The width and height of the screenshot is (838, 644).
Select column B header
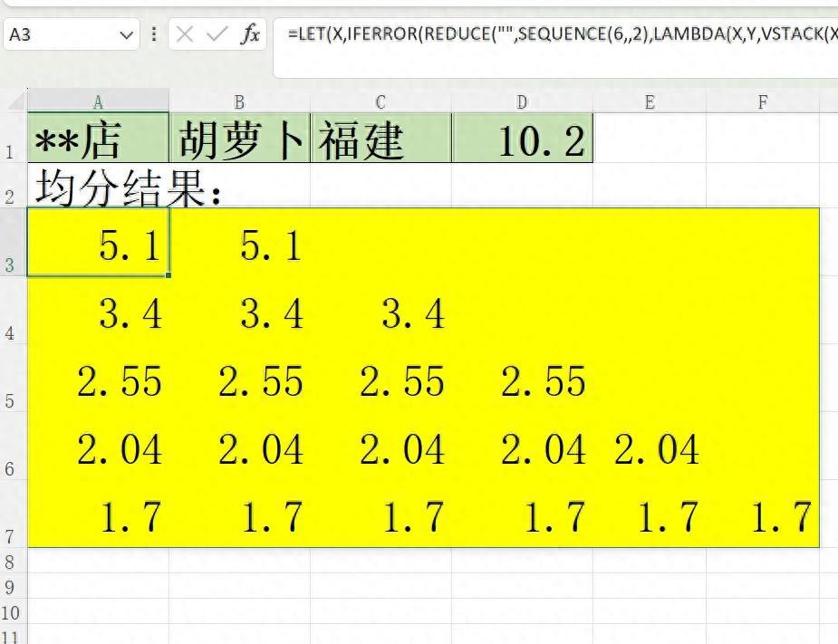point(239,101)
